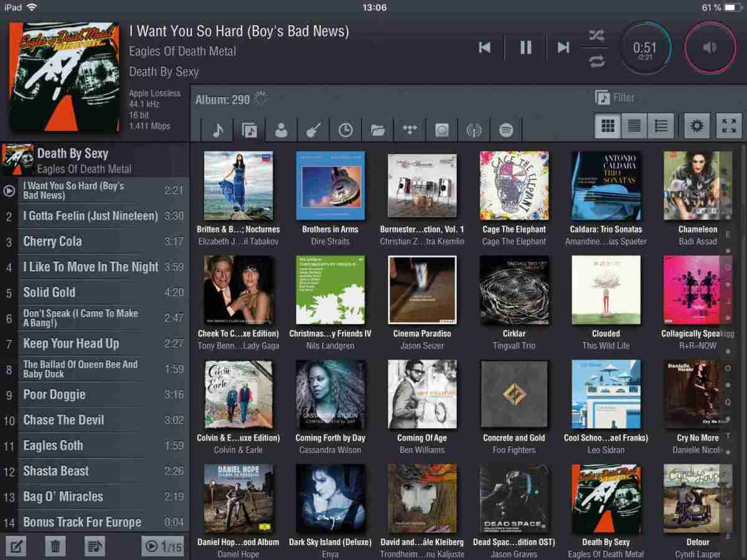Switch to bulleted detailed list view
Screen dimensions: 747x560
click(661, 126)
